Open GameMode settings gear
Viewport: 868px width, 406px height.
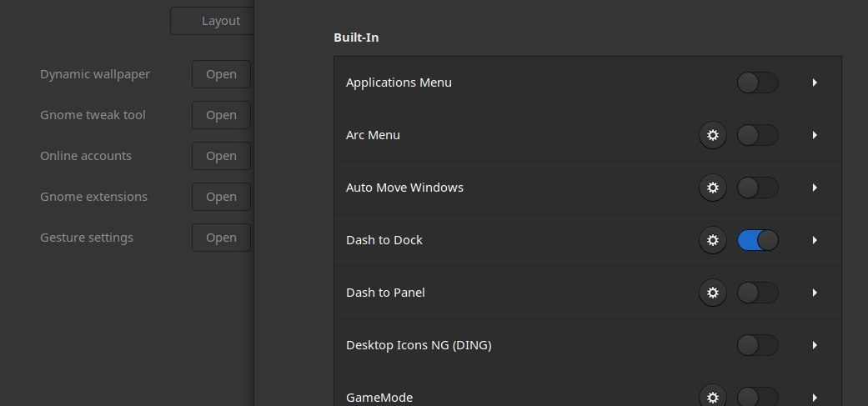tap(712, 395)
